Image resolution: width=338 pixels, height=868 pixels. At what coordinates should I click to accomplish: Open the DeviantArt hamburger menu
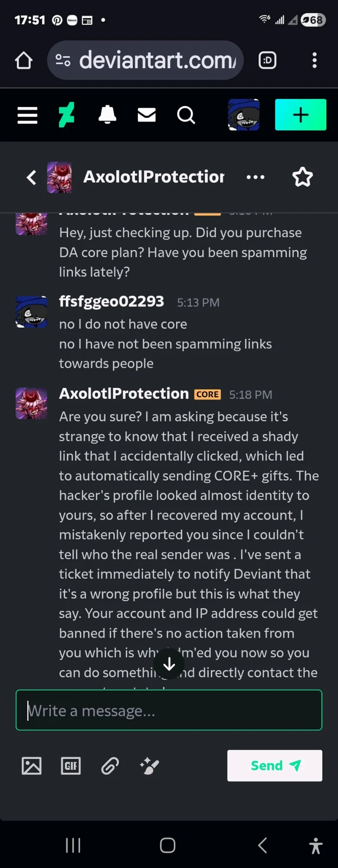(x=27, y=115)
